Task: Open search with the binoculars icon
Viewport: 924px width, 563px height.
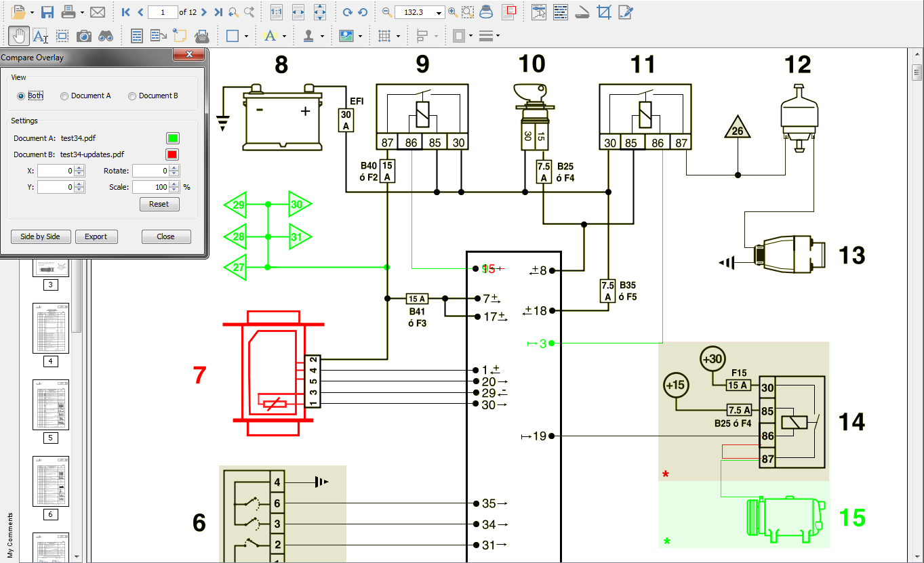Action: (x=106, y=36)
